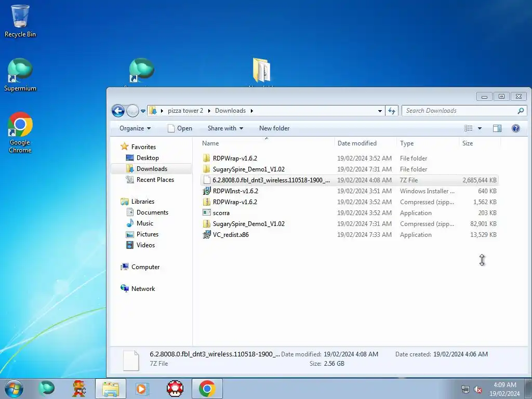
Task: Sort by Name column header
Action: (267, 143)
